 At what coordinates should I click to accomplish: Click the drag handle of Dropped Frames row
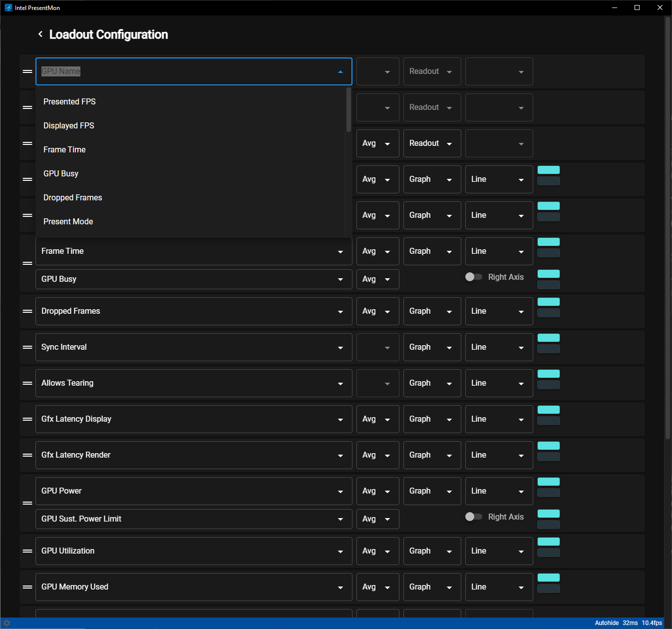point(27,311)
